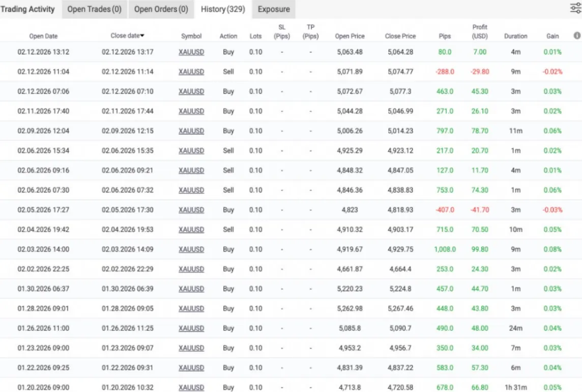Click the 0.08% gain value
Viewport: 582px width, 392px height.
(x=552, y=249)
